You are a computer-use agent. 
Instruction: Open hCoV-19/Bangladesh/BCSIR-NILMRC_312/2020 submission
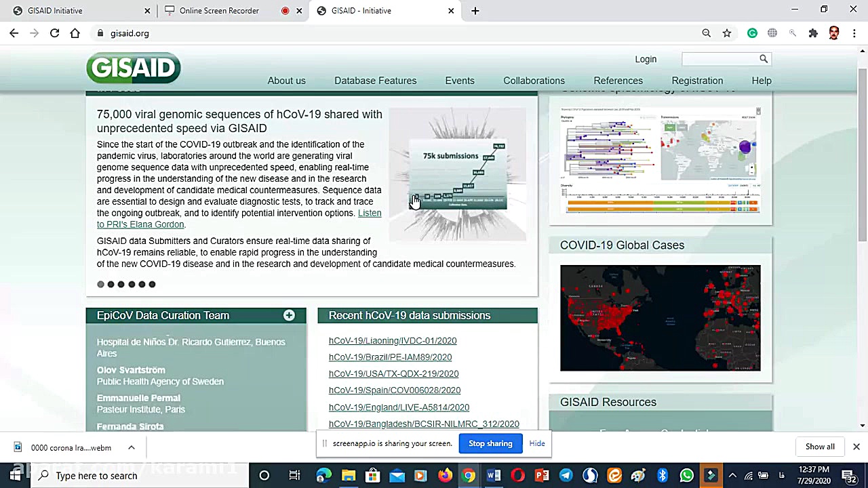424,424
